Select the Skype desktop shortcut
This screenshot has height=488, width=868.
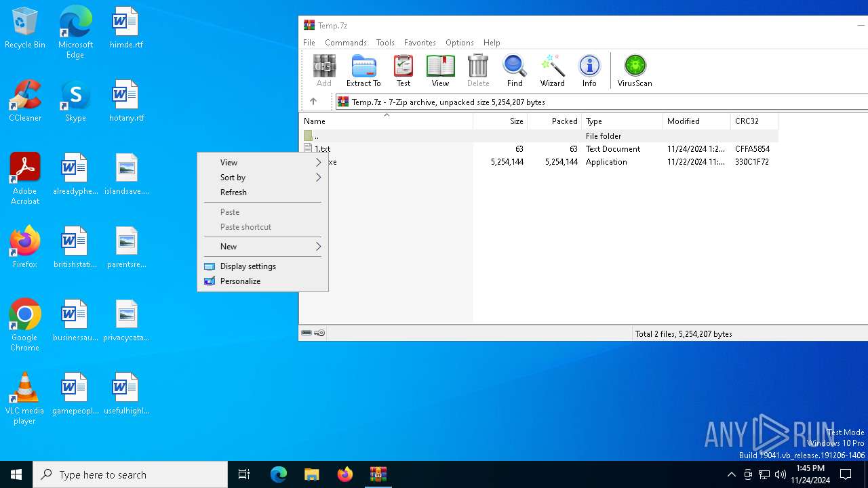[75, 100]
